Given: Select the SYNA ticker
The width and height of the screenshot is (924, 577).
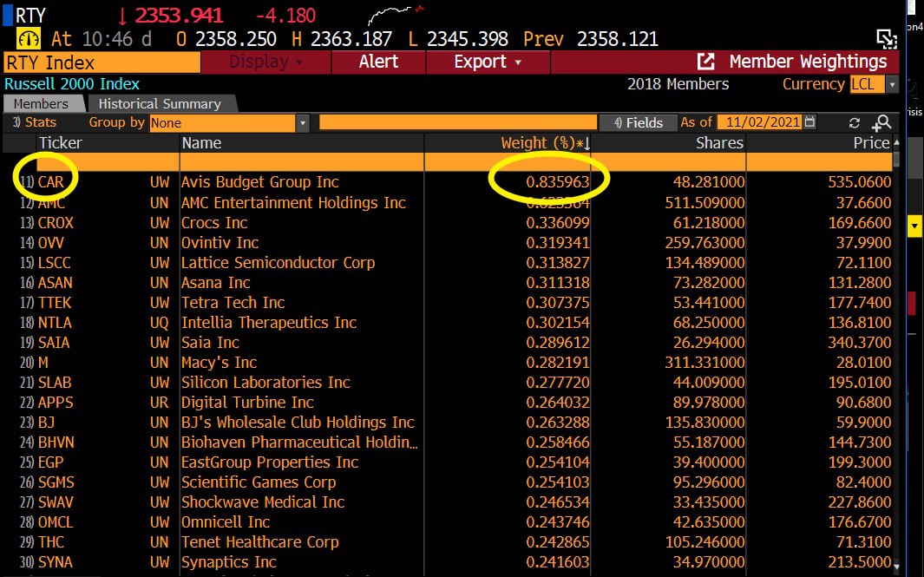Looking at the screenshot, I should pos(56,562).
